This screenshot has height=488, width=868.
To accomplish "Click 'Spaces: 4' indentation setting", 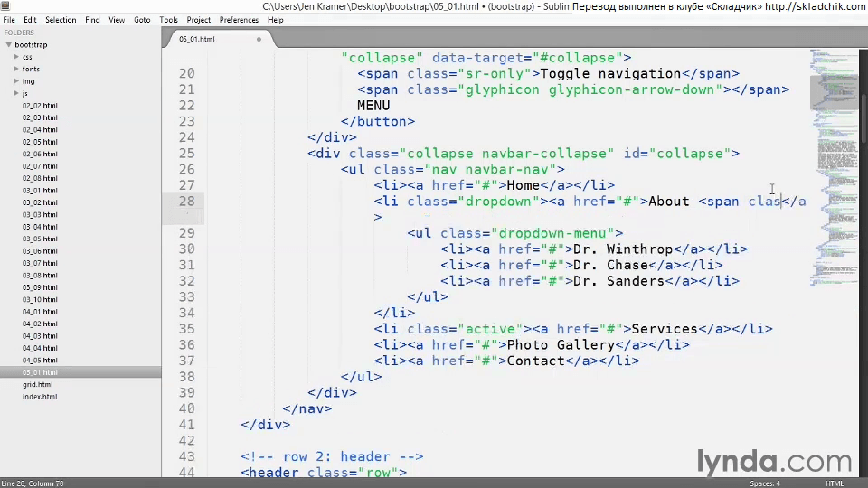I will click(765, 483).
